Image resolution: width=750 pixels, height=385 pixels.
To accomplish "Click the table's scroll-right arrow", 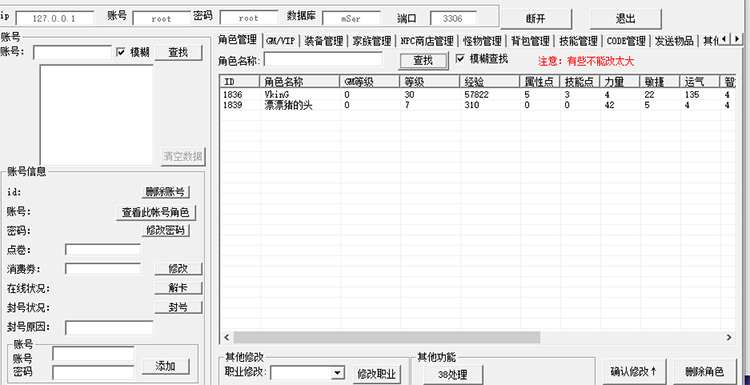I will coord(729,337).
